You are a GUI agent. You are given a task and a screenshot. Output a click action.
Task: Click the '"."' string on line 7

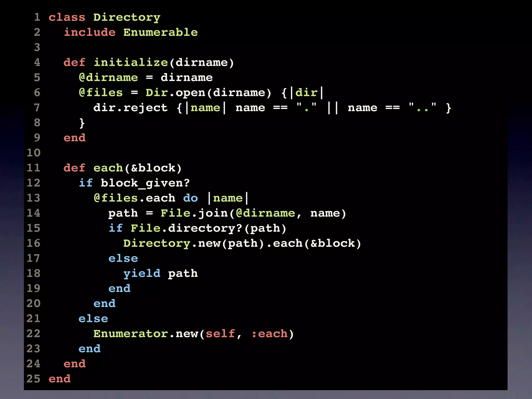(307, 107)
